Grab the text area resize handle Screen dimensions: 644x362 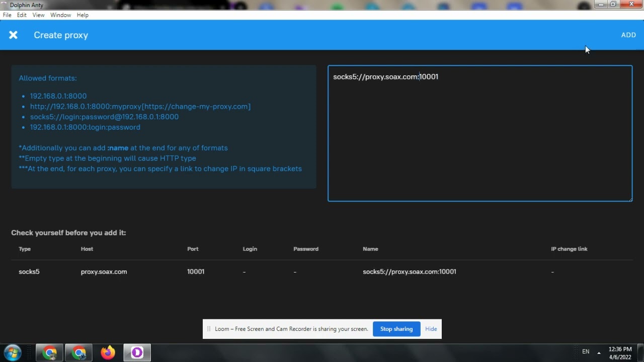(x=630, y=199)
